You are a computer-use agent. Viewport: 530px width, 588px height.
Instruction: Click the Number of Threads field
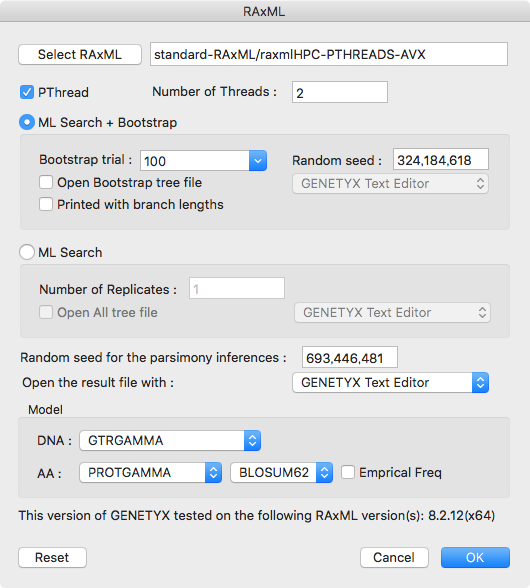click(x=340, y=92)
